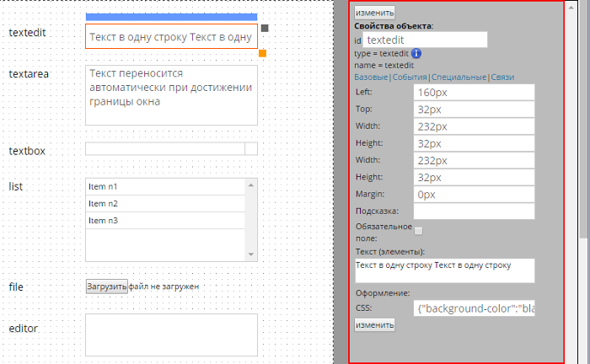Viewport: 590px width, 364px height.
Task: Click into the CSS input field
Action: pos(473,308)
